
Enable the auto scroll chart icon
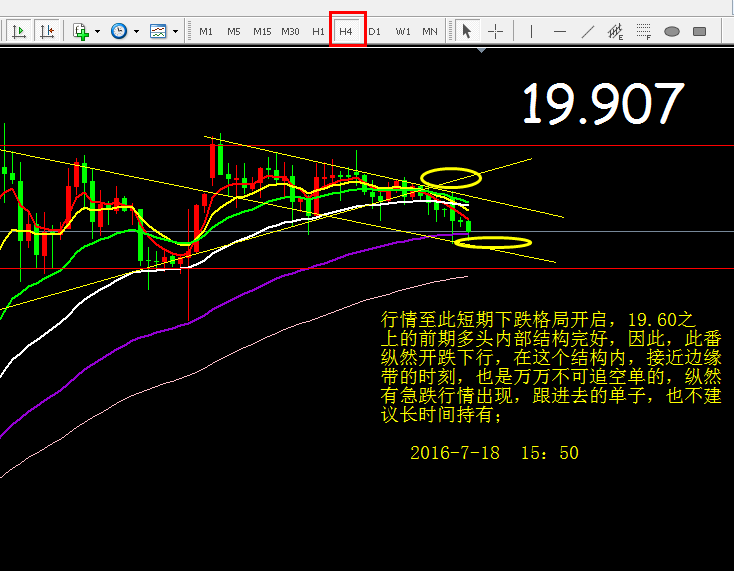click(x=19, y=31)
